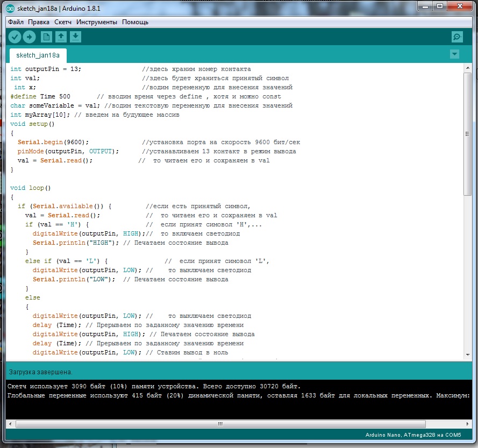Screen dimensions: 478x448
Task: Open the Правка menu
Action: coord(38,22)
